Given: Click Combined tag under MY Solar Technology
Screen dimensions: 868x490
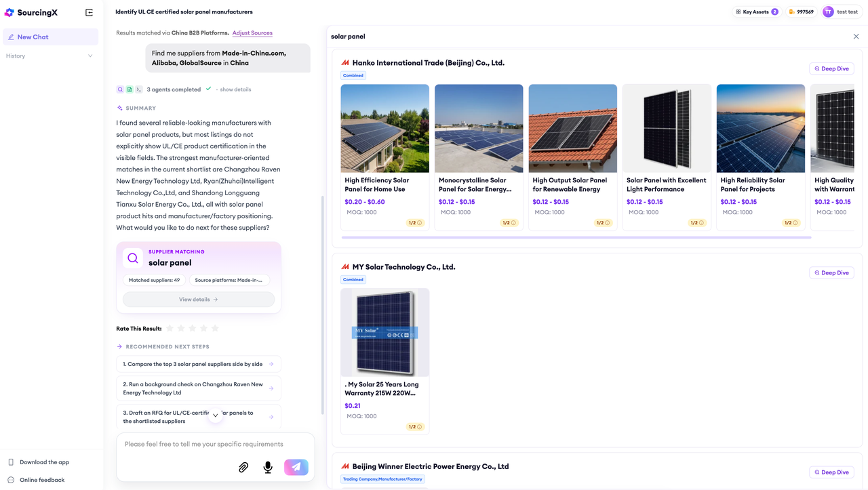Looking at the screenshot, I should (353, 279).
